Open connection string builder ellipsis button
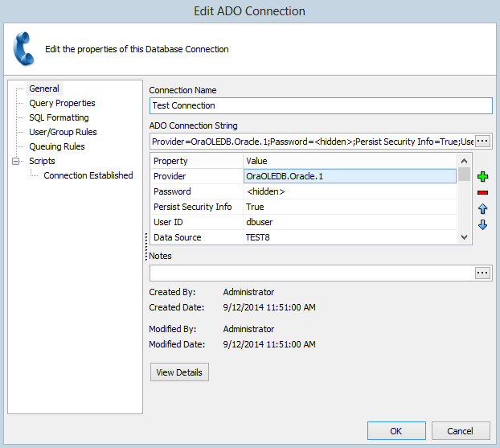The image size is (500, 448). point(482,141)
